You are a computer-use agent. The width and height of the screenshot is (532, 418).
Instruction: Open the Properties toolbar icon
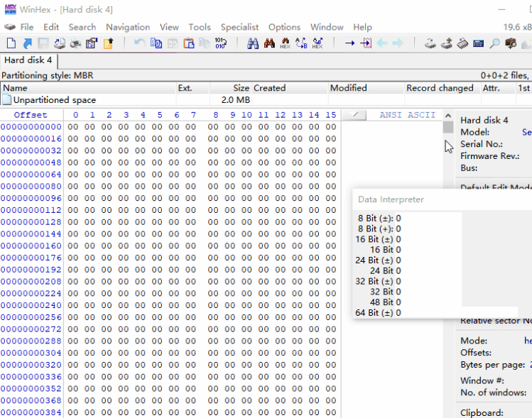click(92, 43)
